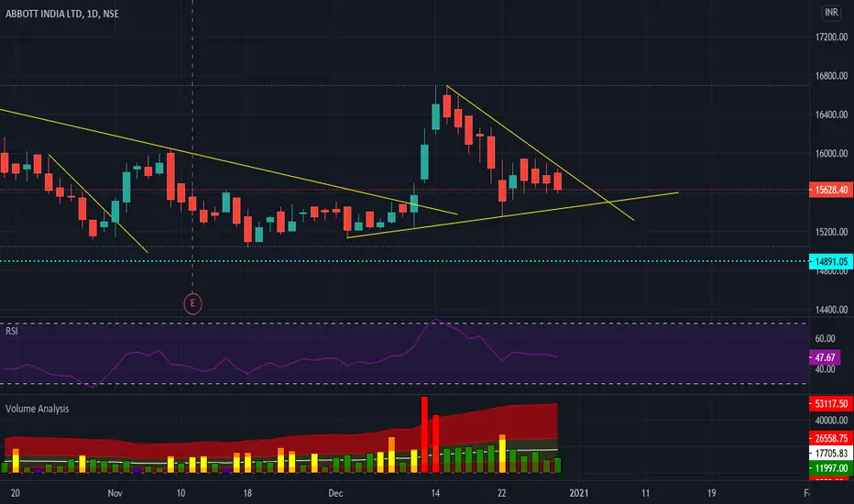Click the 15200.00 price axis value
Image resolution: width=854 pixels, height=504 pixels.
pyautogui.click(x=831, y=232)
